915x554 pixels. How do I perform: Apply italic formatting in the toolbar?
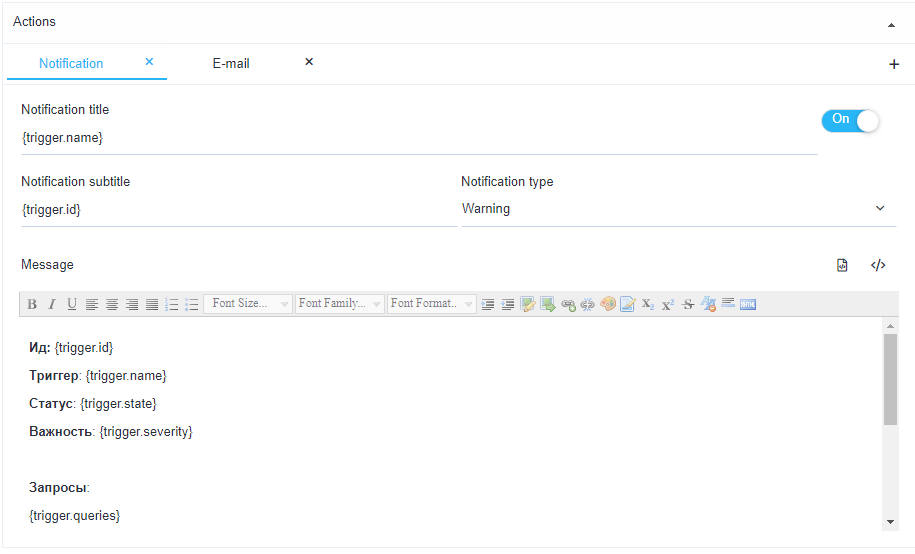pyautogui.click(x=52, y=304)
